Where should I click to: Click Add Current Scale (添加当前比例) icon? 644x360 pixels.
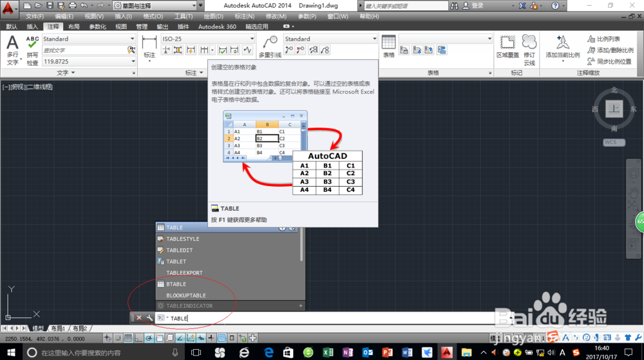[x=563, y=46]
